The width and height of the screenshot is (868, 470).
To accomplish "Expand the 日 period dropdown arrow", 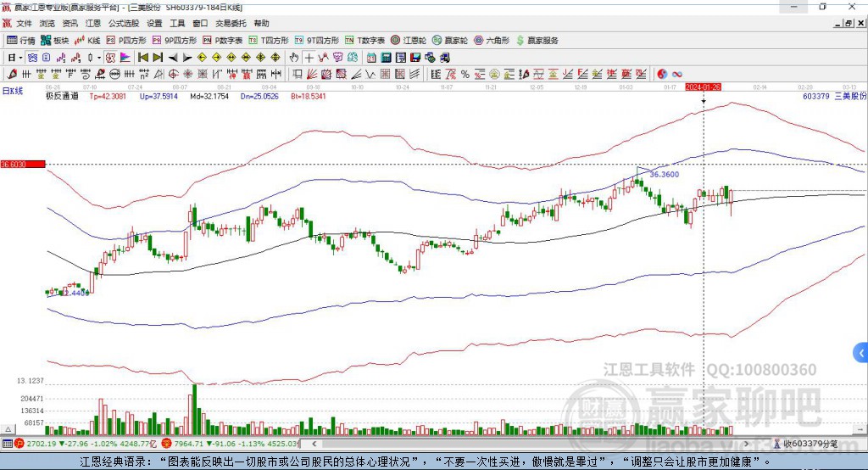I will [20, 58].
